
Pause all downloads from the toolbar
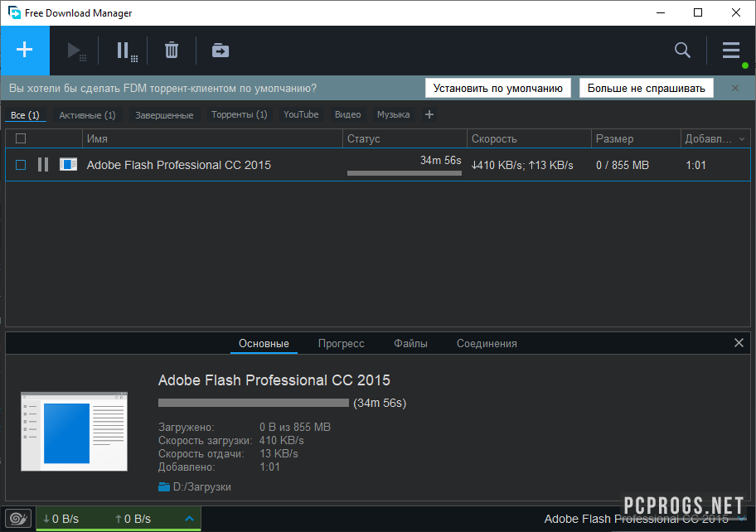(125, 51)
